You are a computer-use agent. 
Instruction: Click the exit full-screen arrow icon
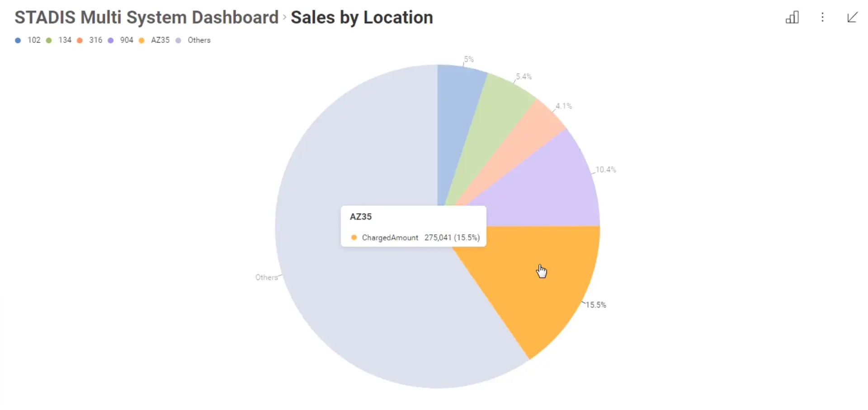pos(852,17)
